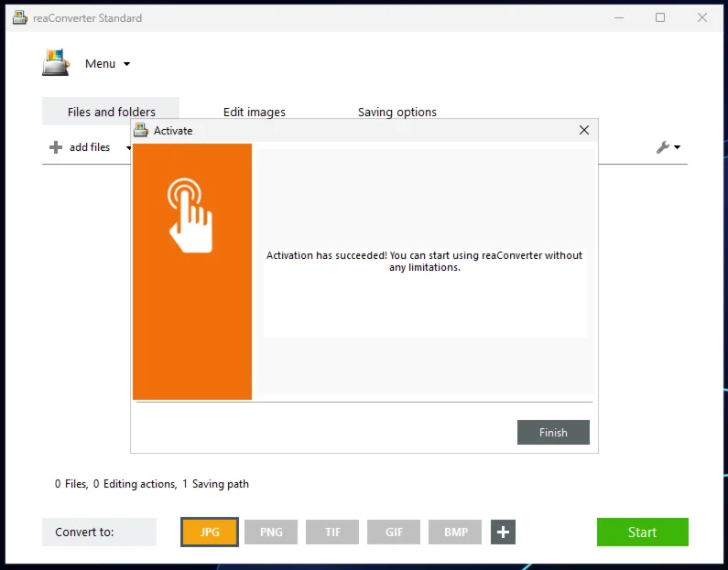Click the Activate dialog title icon
728x570 pixels.
click(x=141, y=130)
